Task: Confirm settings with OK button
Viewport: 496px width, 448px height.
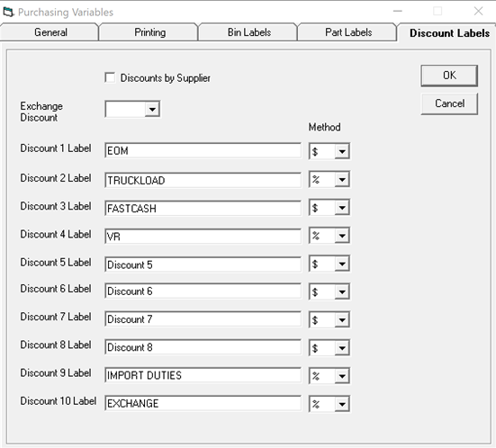Action: click(x=449, y=76)
